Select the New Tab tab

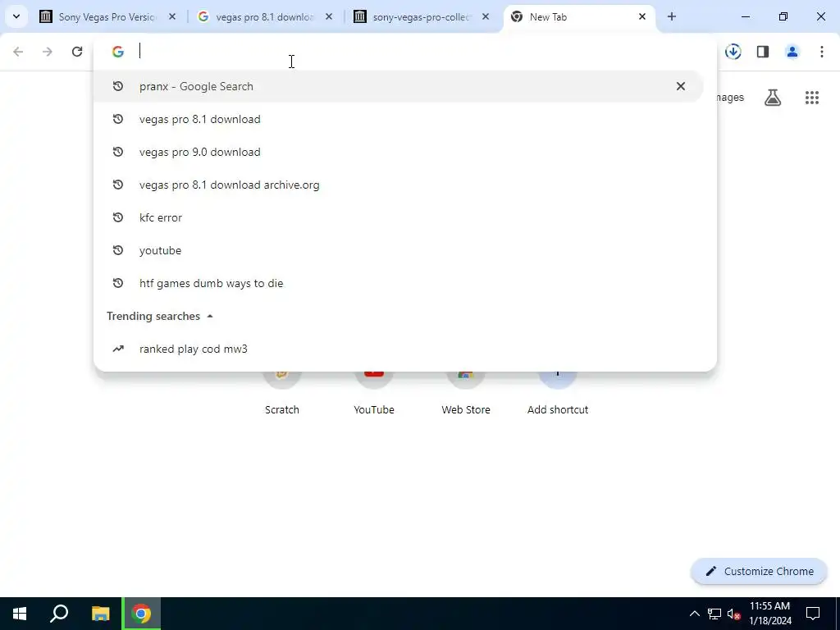point(578,16)
